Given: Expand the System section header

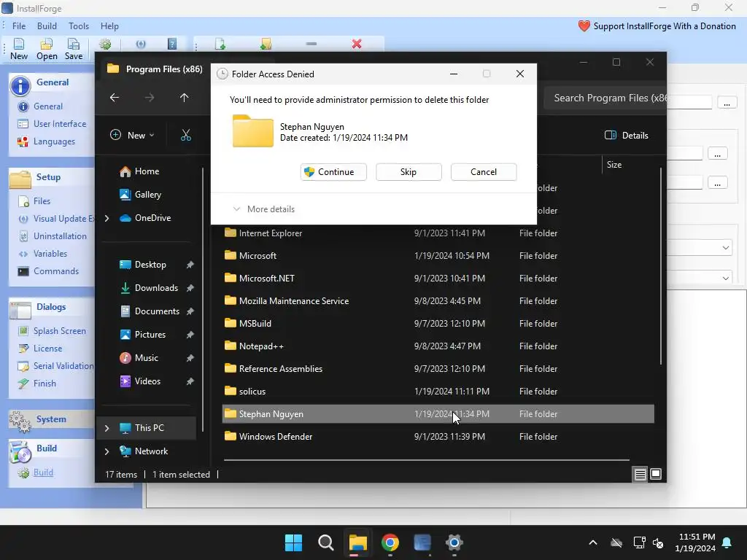Looking at the screenshot, I should [51, 419].
